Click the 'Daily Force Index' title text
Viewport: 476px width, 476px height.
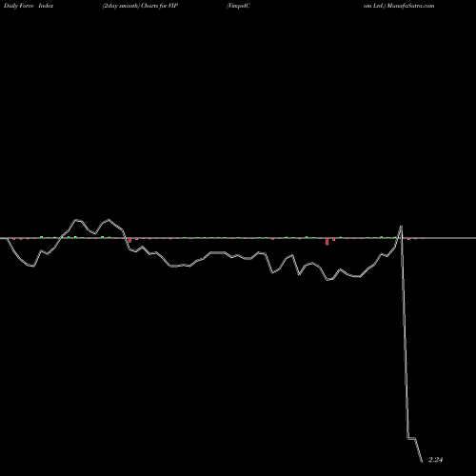[x=29, y=6]
